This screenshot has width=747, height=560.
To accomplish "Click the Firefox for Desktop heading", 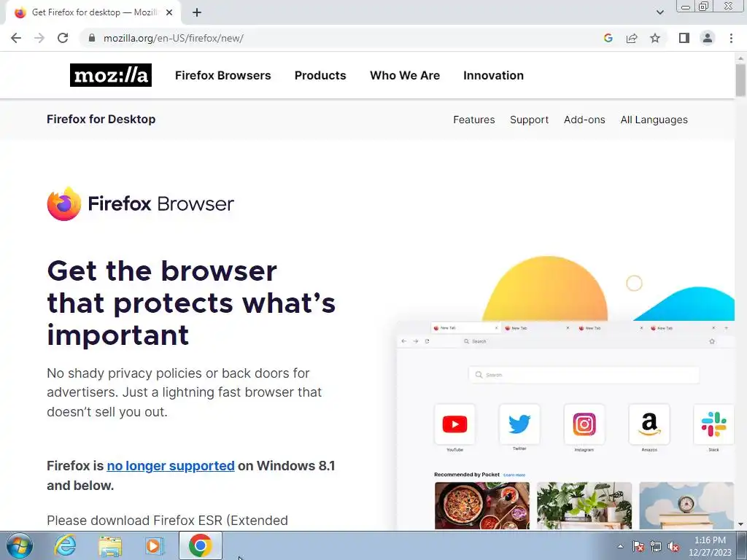I will click(x=101, y=119).
